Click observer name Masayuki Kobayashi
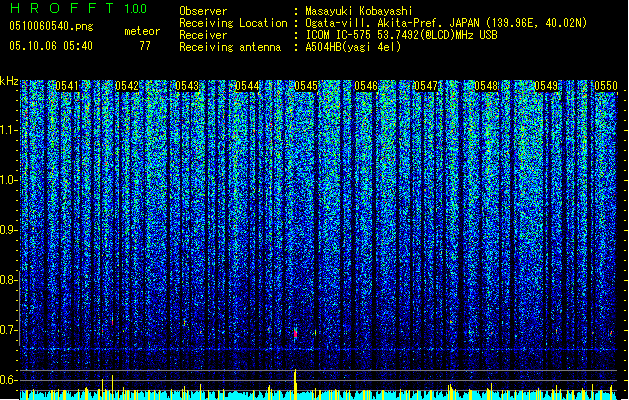This screenshot has width=629, height=400. 359,11
